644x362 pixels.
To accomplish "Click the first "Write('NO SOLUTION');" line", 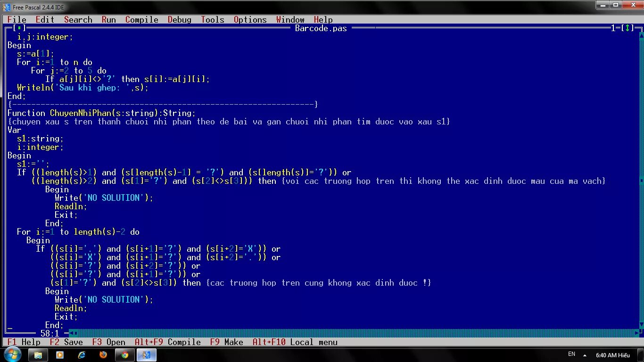I will pyautogui.click(x=104, y=198).
